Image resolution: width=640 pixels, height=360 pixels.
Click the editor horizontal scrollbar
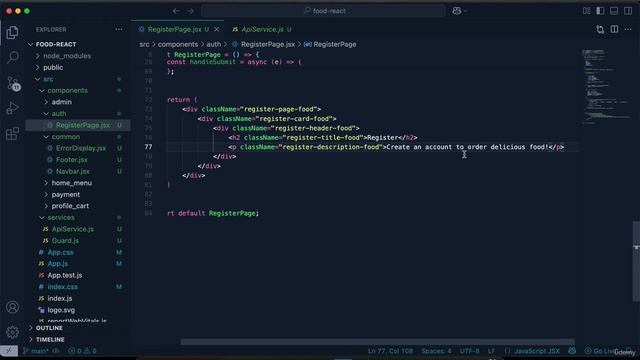pyautogui.click(x=378, y=342)
